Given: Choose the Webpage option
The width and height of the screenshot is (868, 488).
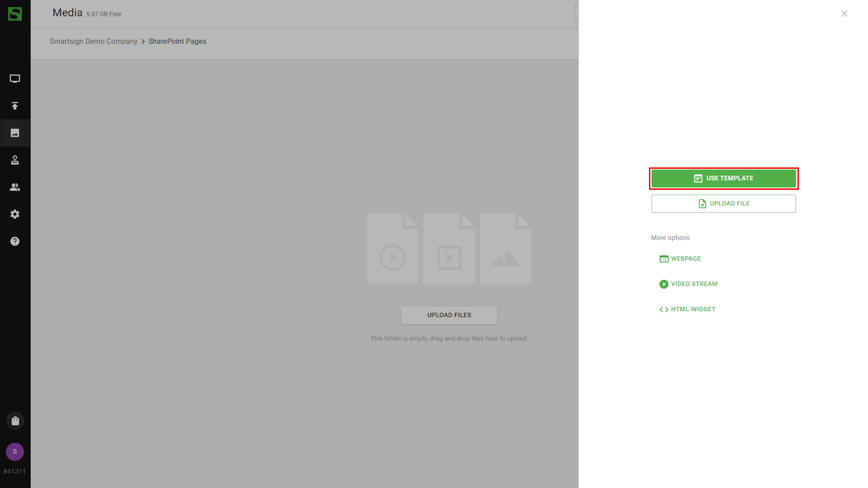Looking at the screenshot, I should (680, 259).
